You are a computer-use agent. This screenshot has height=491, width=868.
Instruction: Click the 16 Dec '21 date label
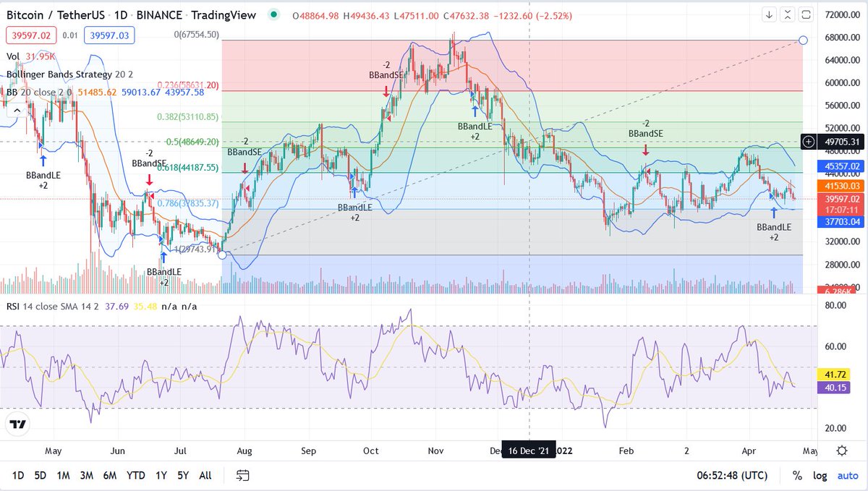click(529, 451)
